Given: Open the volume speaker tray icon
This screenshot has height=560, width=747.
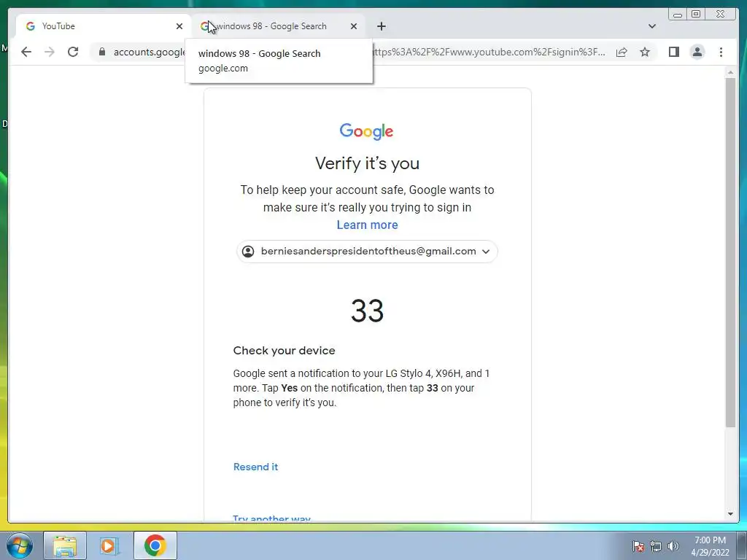Looking at the screenshot, I should click(673, 546).
